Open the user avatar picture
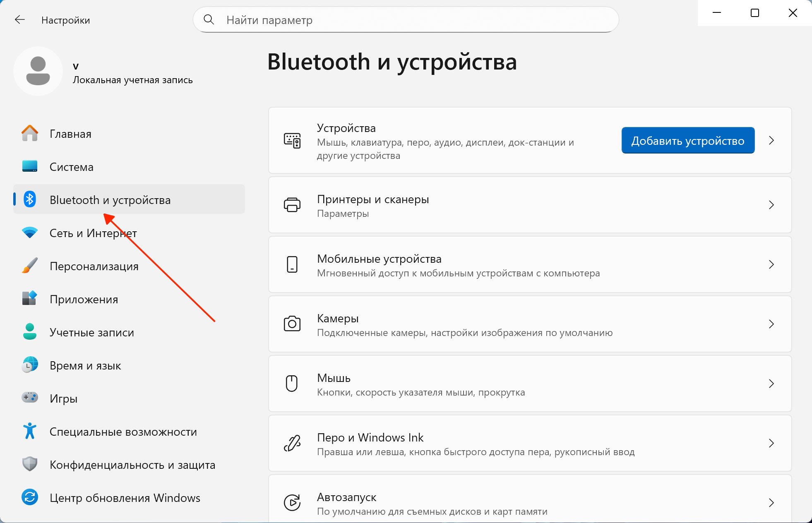Image resolution: width=812 pixels, height=523 pixels. tap(38, 71)
